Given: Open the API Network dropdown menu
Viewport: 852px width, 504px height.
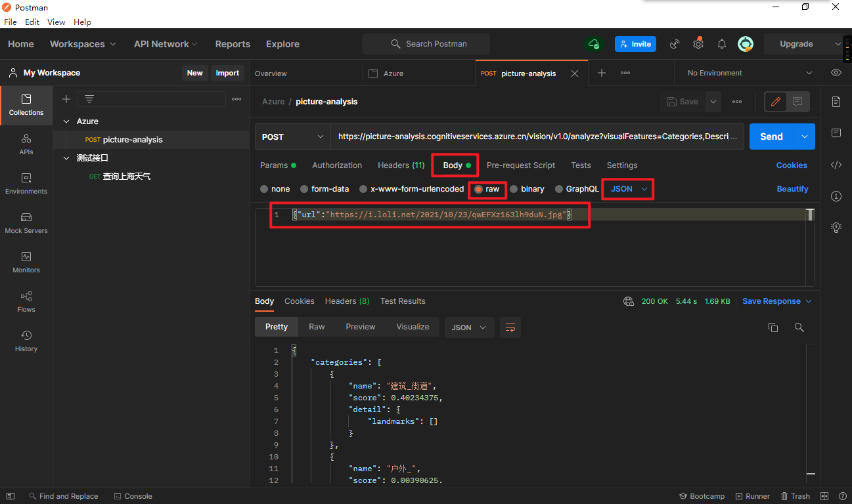Looking at the screenshot, I should (x=166, y=44).
